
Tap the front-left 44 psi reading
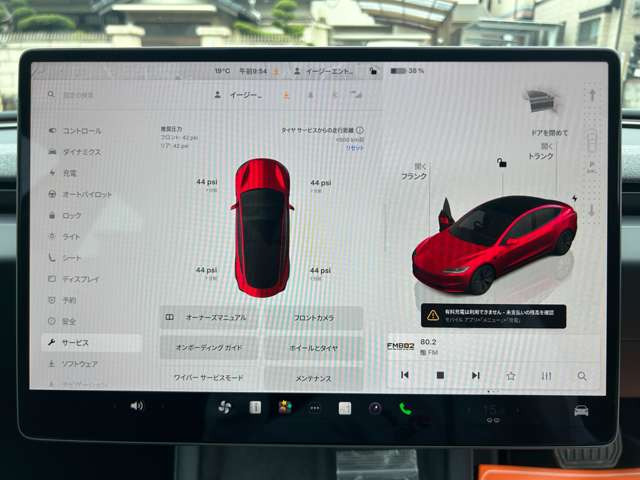tap(207, 182)
